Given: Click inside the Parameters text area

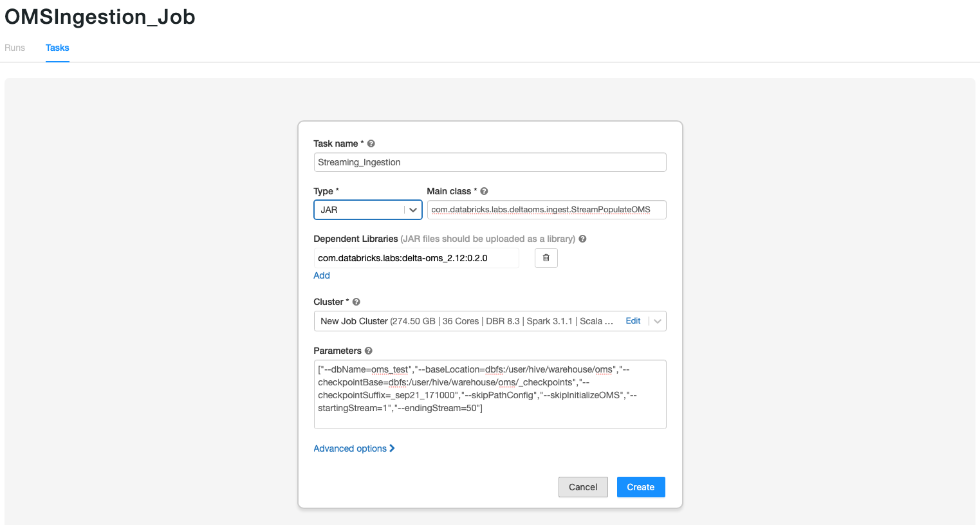Looking at the screenshot, I should point(490,394).
